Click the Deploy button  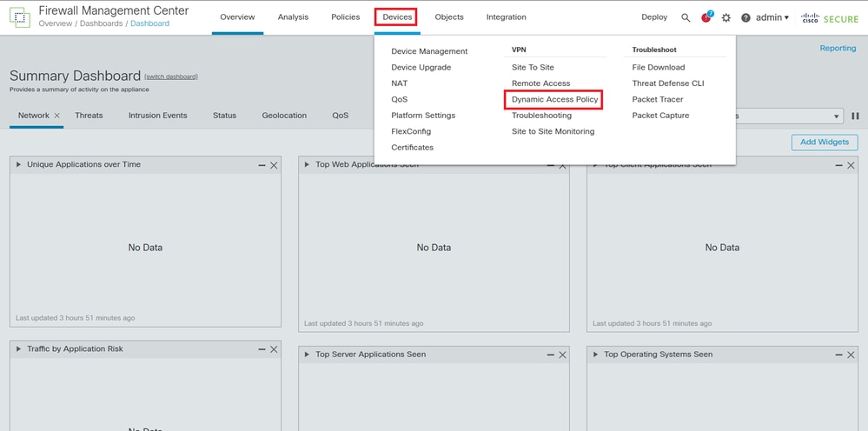pyautogui.click(x=654, y=17)
